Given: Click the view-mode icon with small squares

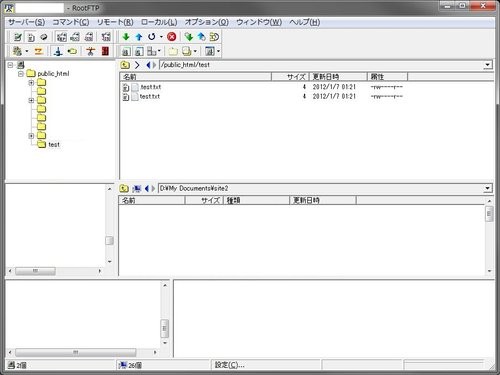Looking at the screenshot, I should [152, 51].
